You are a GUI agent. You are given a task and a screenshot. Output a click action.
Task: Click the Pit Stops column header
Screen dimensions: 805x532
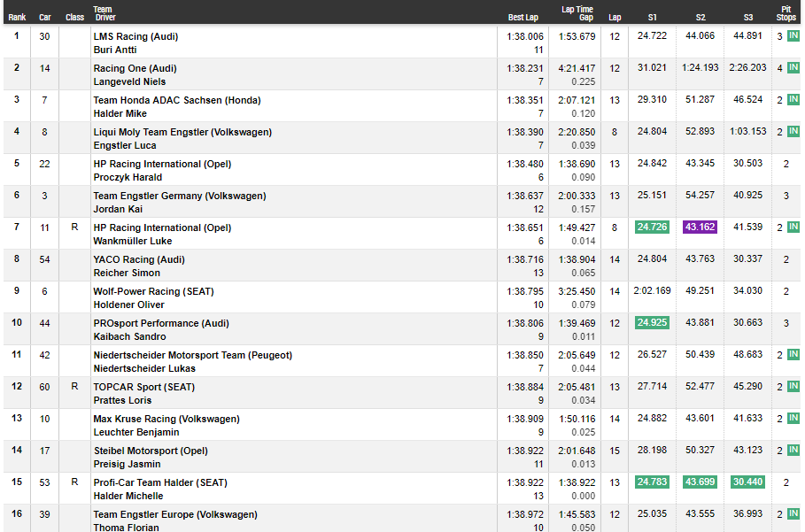pos(786,13)
